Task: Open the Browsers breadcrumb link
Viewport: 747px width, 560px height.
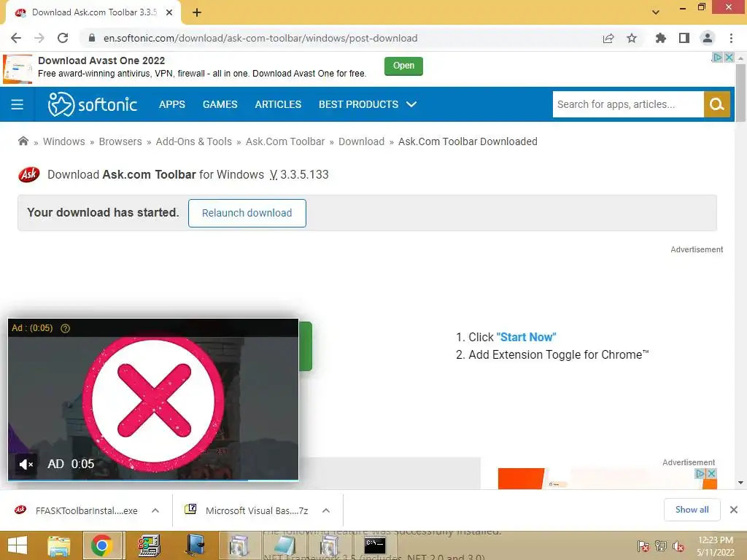Action: (120, 141)
